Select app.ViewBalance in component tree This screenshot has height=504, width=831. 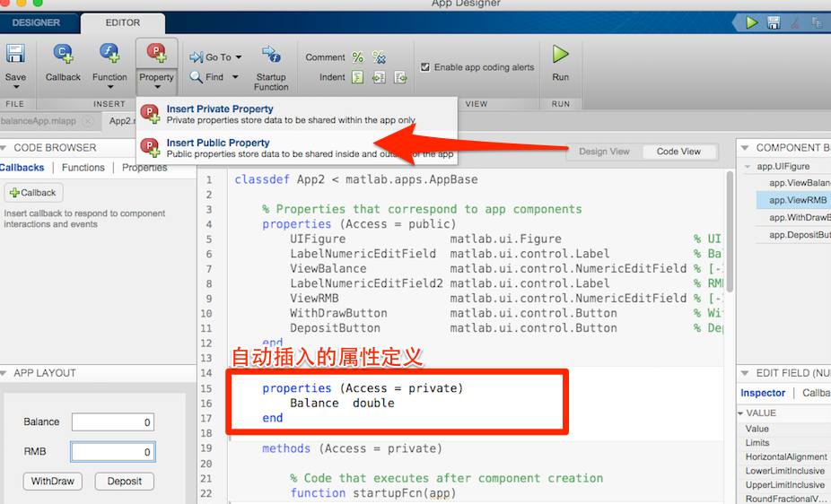(800, 183)
